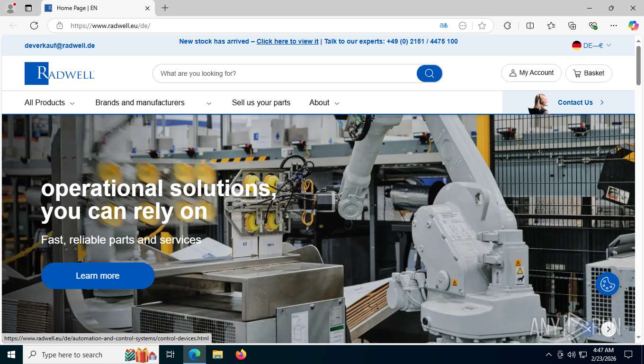Expand the All Products menu
Viewport: 644px width, 364px height.
pos(50,102)
